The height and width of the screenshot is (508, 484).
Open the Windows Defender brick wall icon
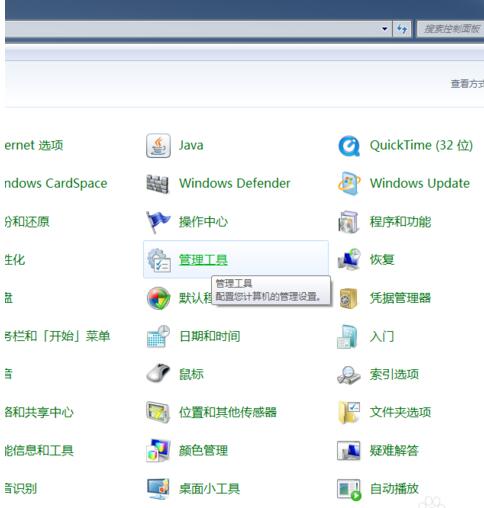[158, 184]
